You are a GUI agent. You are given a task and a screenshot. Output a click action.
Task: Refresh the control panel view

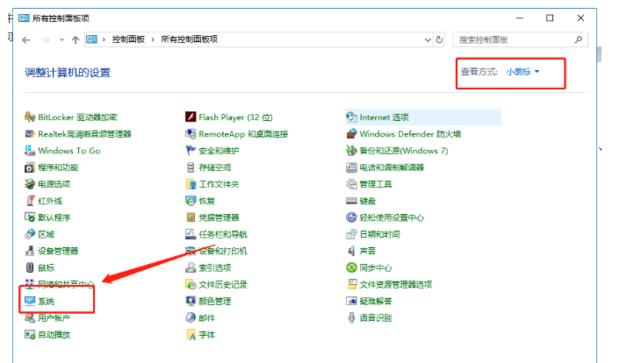439,40
